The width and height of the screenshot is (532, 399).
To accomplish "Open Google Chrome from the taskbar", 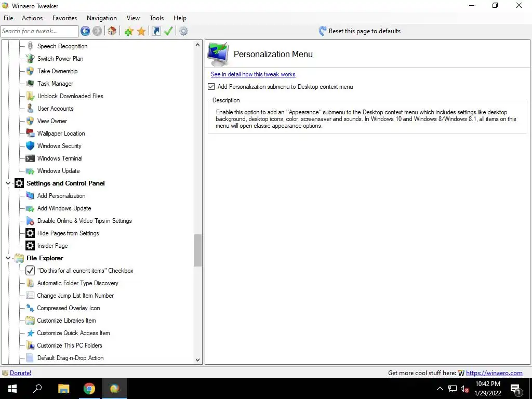I will pos(89,389).
